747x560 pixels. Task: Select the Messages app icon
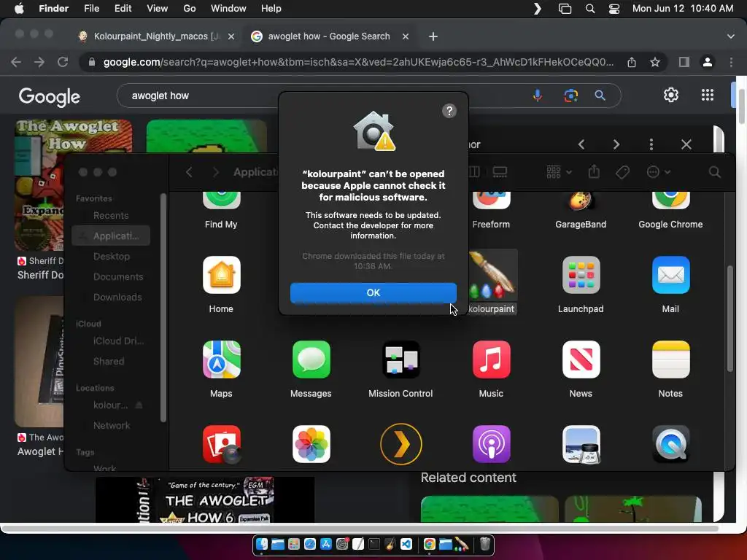click(x=311, y=359)
